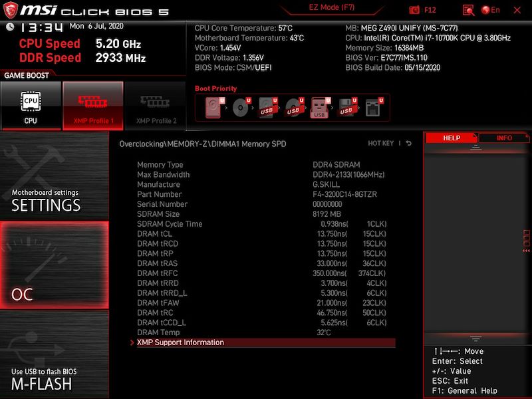Viewport: 532px width, 399px height.
Task: Click the side panel collapse arrows
Action: pyautogui.click(x=526, y=251)
